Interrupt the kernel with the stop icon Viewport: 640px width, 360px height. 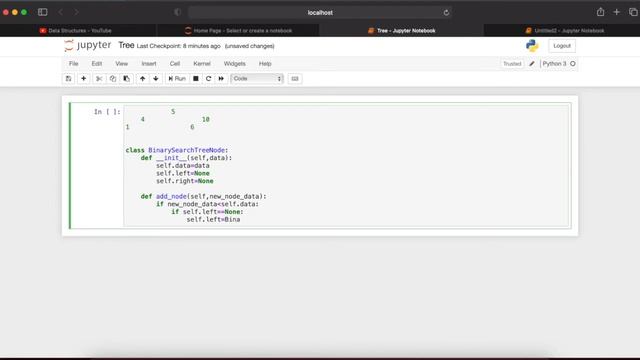(x=196, y=78)
